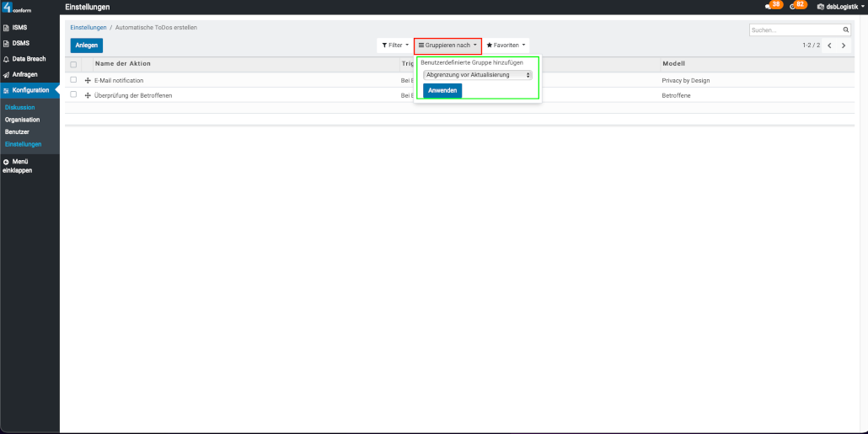Click the drag handle icon beside Überprüfung der Betroffenen
868x434 pixels.
(x=88, y=95)
